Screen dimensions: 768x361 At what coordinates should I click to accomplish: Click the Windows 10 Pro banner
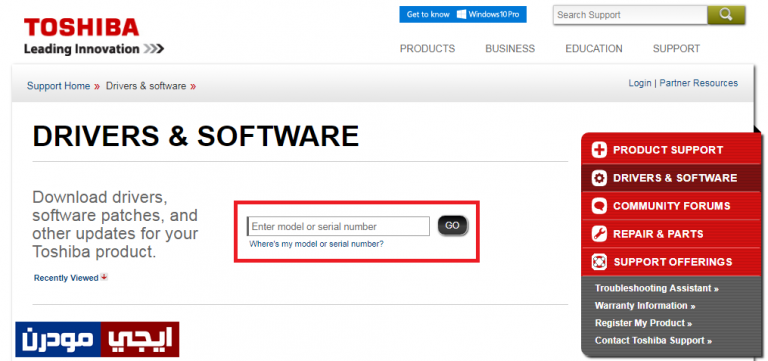point(463,14)
